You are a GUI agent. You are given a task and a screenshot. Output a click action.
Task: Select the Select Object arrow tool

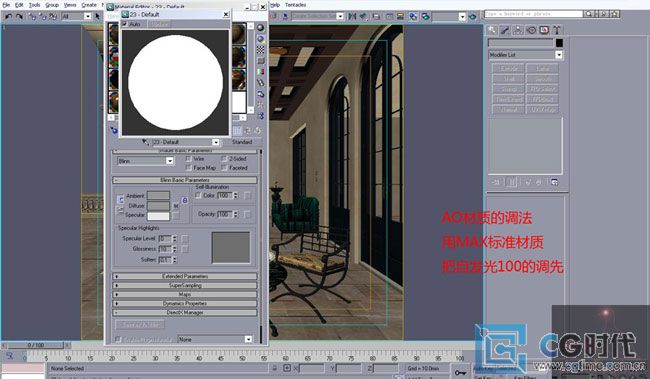point(97,17)
